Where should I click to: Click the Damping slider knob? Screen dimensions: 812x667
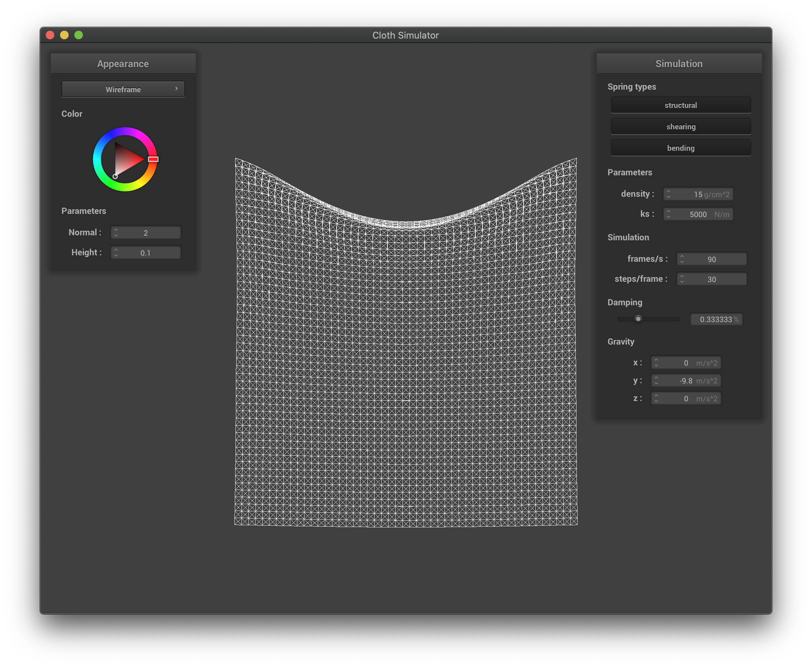pyautogui.click(x=638, y=319)
